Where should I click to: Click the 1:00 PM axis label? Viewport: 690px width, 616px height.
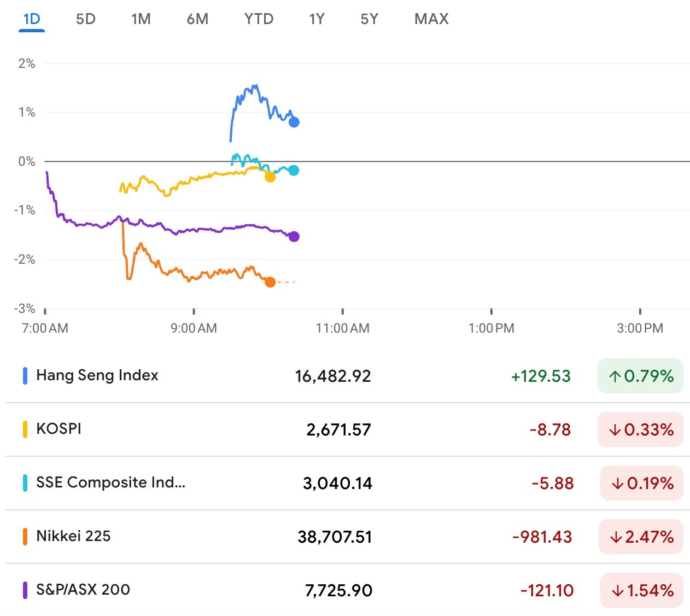pyautogui.click(x=491, y=328)
